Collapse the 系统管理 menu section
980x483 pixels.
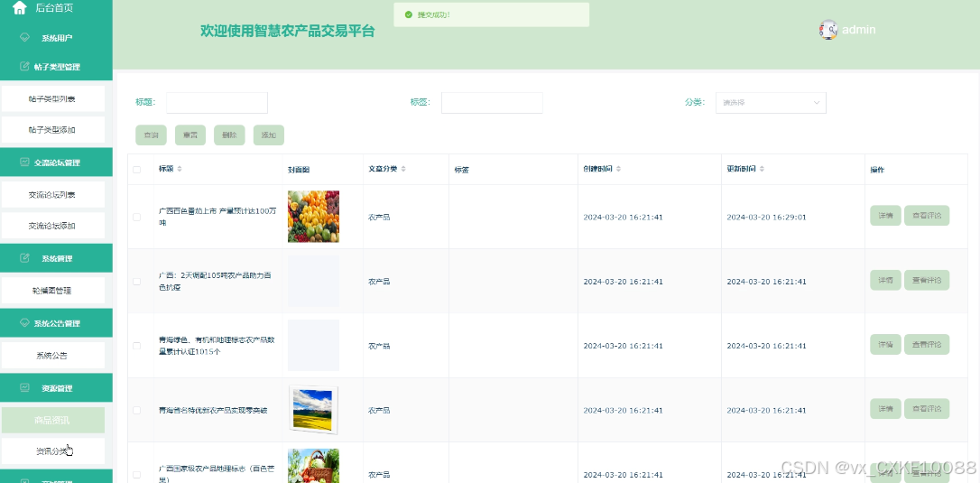pos(56,258)
